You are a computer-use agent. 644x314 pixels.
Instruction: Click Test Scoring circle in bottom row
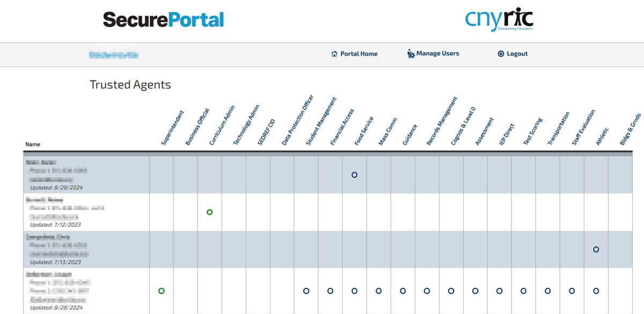click(523, 291)
